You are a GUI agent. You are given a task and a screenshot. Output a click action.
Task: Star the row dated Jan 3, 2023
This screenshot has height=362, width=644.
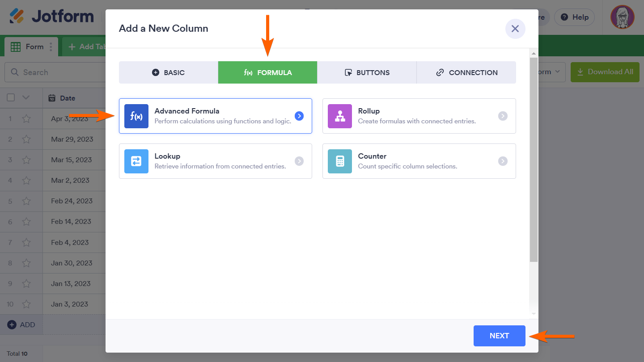pos(26,304)
